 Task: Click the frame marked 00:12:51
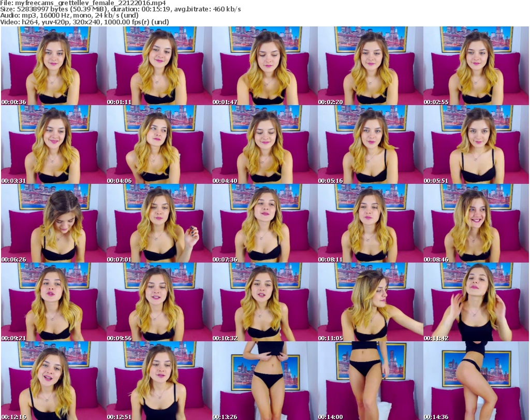pos(159,381)
